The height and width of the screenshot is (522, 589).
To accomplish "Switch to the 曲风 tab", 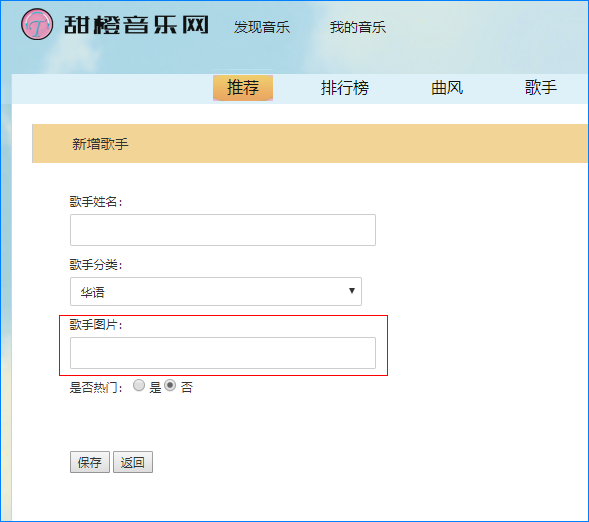I will click(x=447, y=88).
